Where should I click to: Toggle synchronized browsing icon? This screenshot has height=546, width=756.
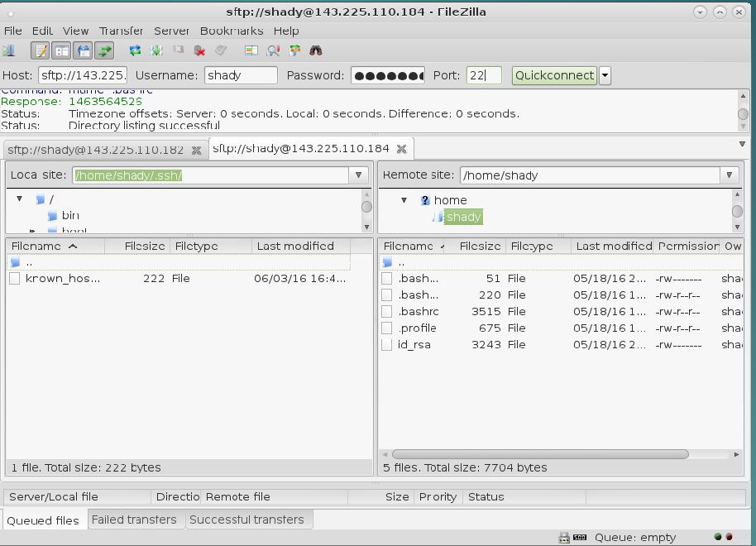(294, 50)
